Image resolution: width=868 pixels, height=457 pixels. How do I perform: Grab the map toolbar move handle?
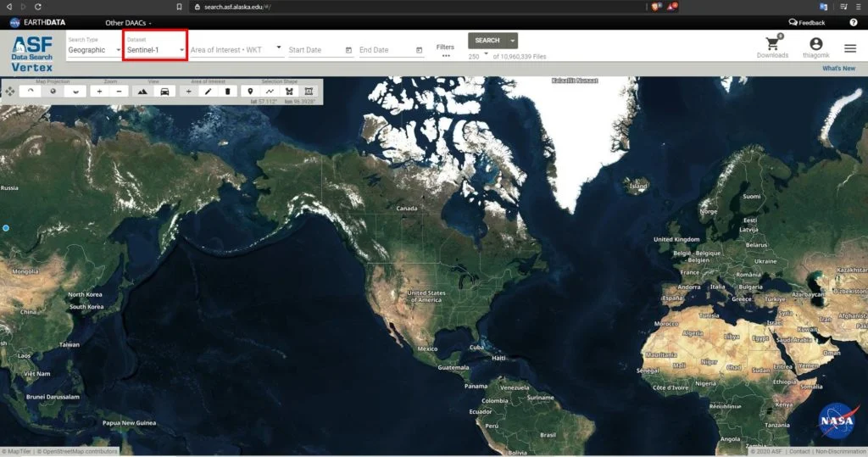click(x=10, y=92)
